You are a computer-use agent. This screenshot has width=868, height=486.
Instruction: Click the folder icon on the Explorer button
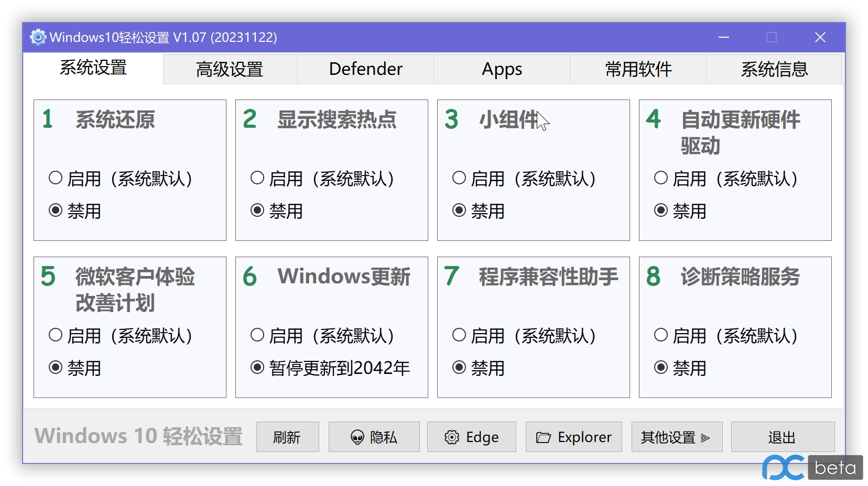(544, 437)
